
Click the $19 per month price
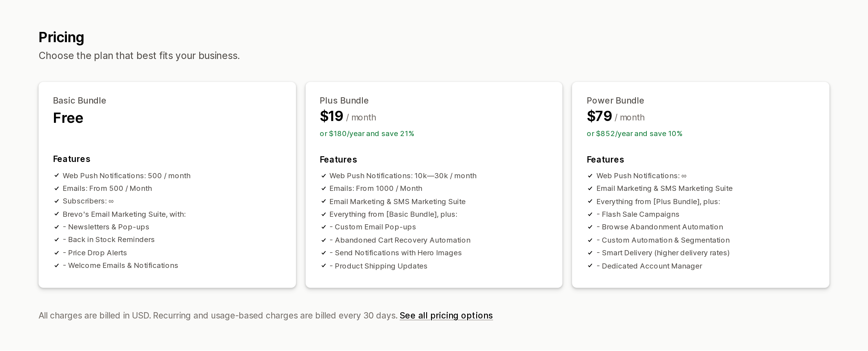tap(348, 116)
